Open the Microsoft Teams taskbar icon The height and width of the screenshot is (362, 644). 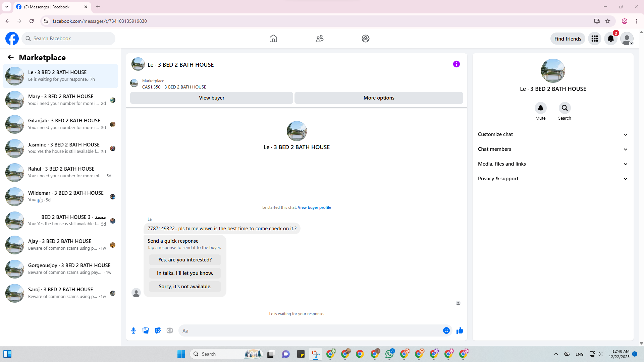[x=286, y=354]
